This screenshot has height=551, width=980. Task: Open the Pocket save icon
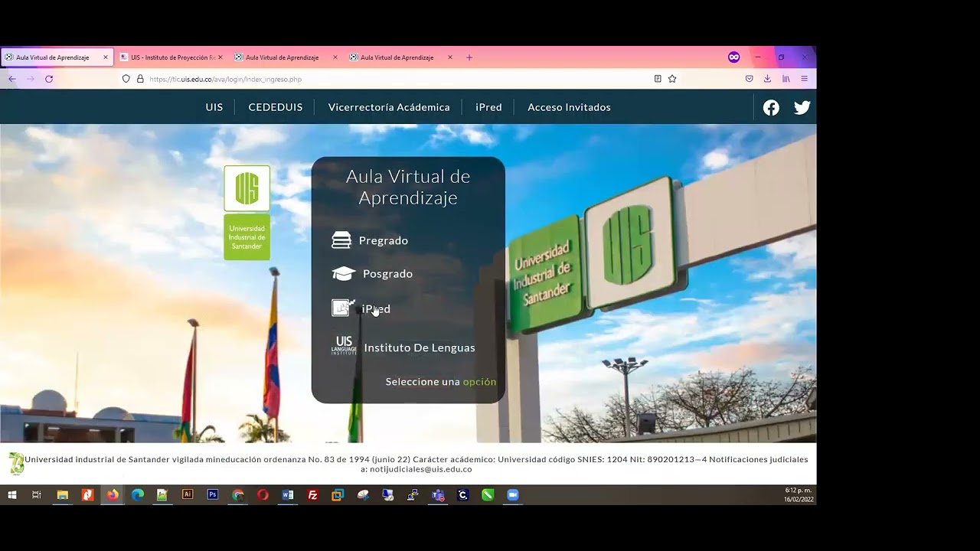pyautogui.click(x=749, y=79)
